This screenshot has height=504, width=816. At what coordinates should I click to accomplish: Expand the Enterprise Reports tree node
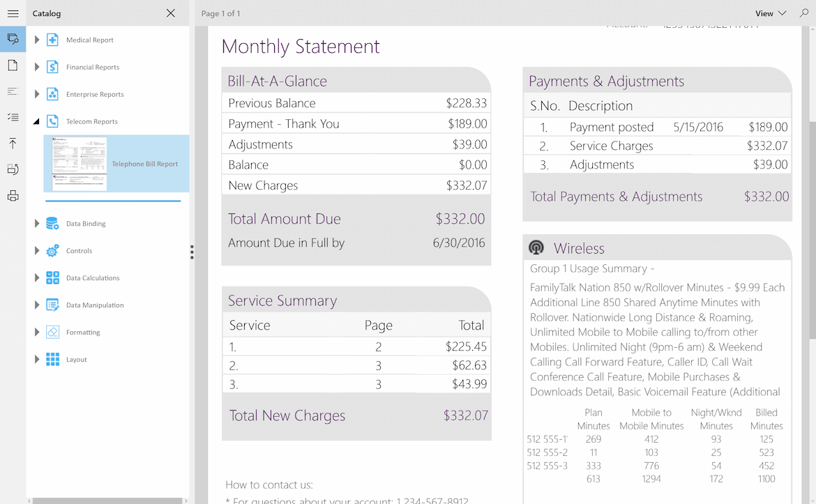click(37, 93)
